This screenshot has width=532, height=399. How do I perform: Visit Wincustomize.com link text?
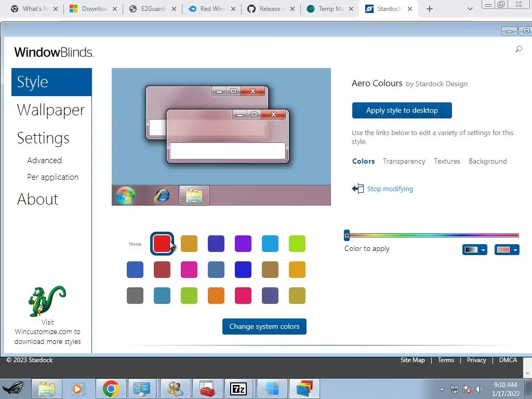(x=47, y=332)
